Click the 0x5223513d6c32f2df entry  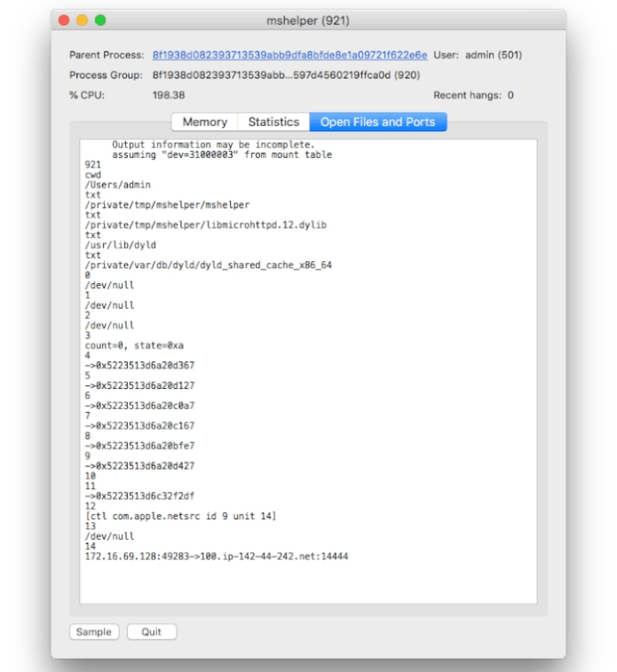(139, 496)
